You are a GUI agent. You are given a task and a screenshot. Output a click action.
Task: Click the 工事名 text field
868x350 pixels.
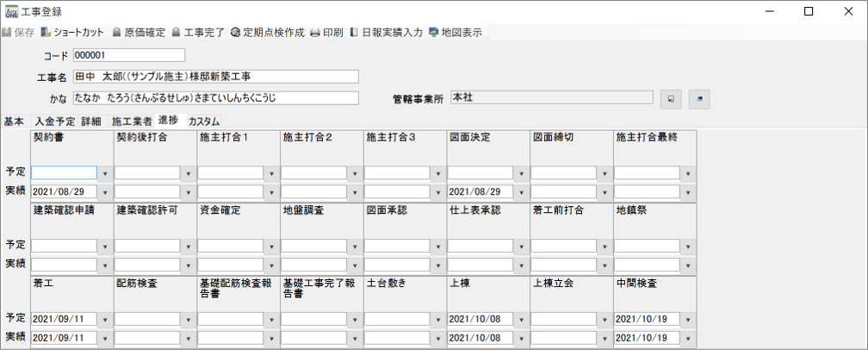point(216,77)
